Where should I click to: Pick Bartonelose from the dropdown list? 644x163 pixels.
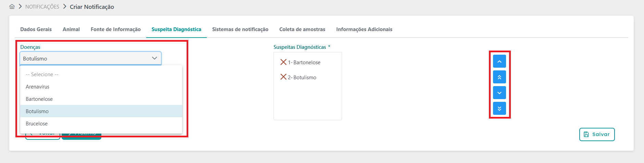click(39, 99)
